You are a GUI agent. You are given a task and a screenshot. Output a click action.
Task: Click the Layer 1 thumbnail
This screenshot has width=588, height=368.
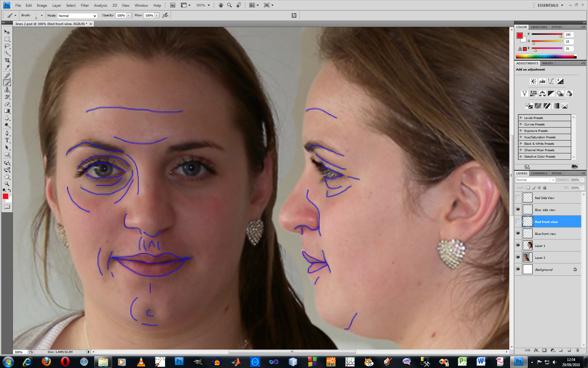click(x=527, y=245)
